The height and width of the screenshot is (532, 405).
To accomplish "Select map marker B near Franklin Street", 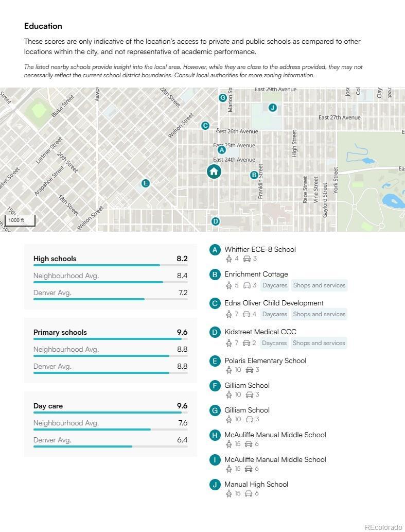I will click(x=254, y=175).
